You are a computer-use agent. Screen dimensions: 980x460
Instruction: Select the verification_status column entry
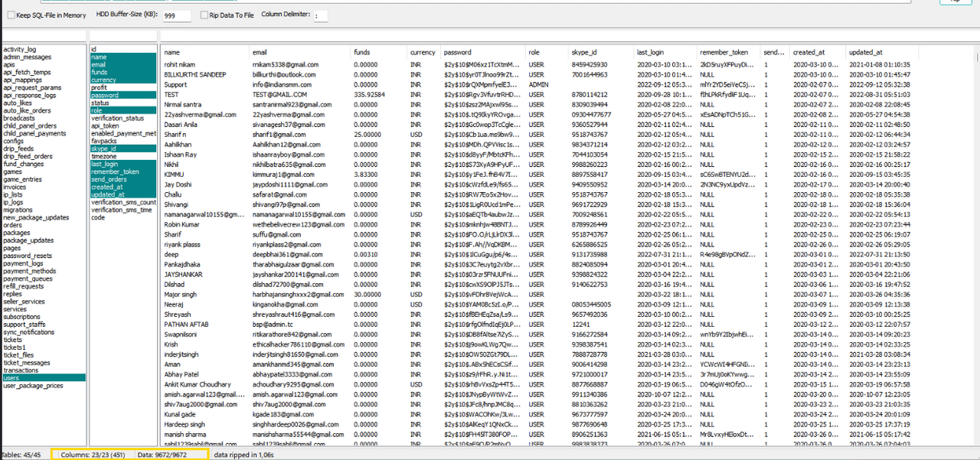tap(117, 118)
